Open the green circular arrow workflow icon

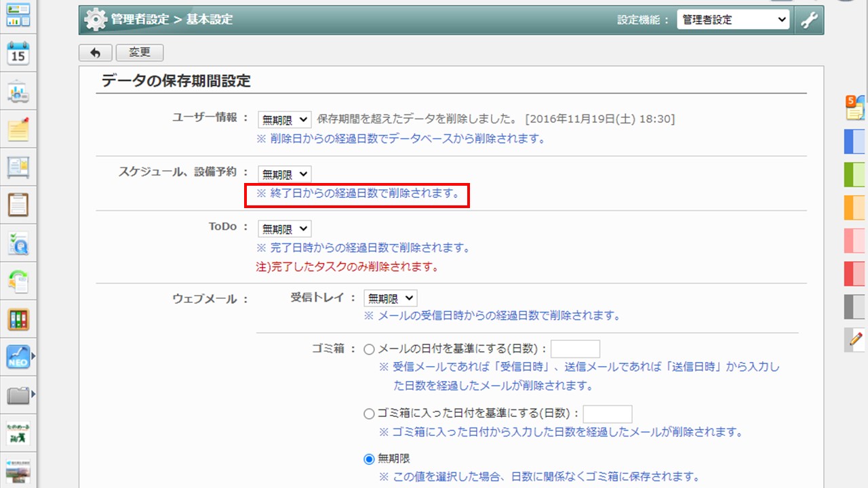click(18, 281)
